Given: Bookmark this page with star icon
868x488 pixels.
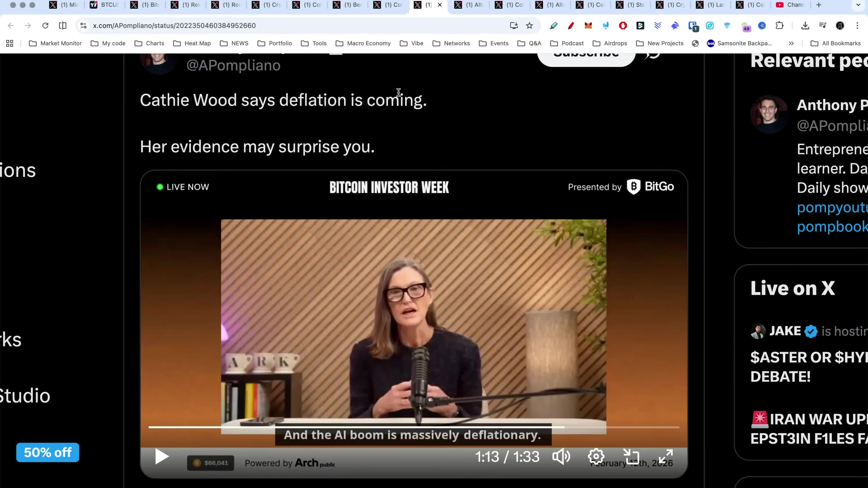Looking at the screenshot, I should click(530, 26).
